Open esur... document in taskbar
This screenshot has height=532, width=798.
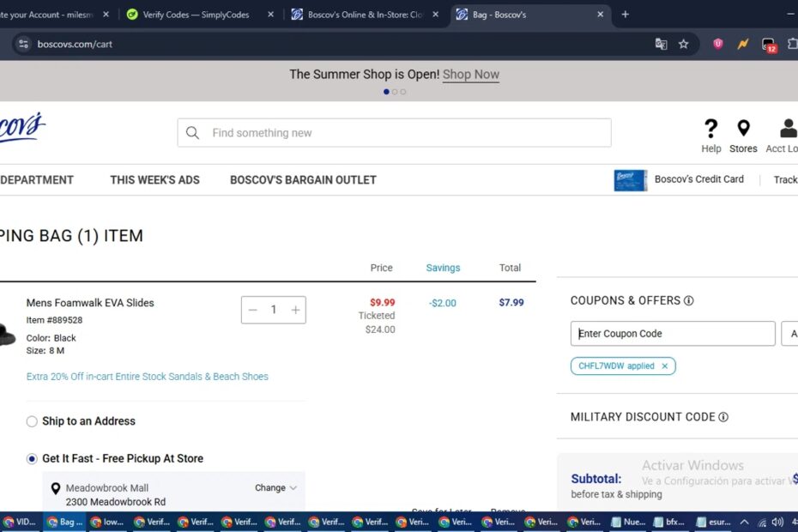click(714, 522)
